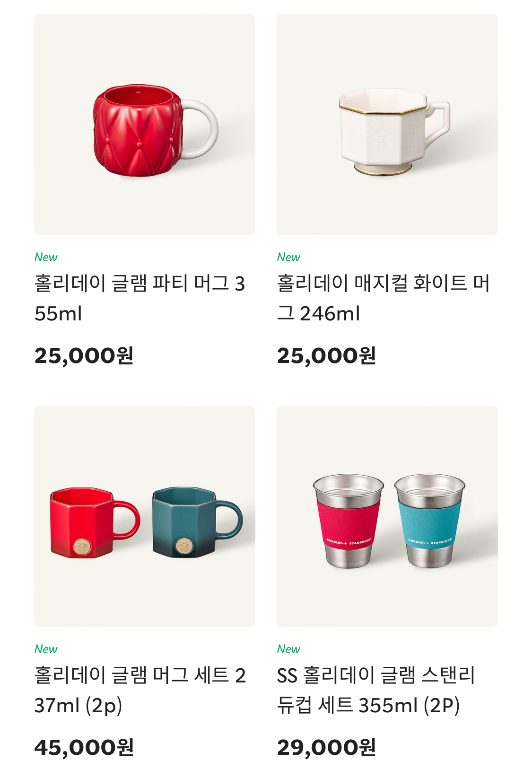Click the New badge above Stanley duo cup set

(288, 649)
